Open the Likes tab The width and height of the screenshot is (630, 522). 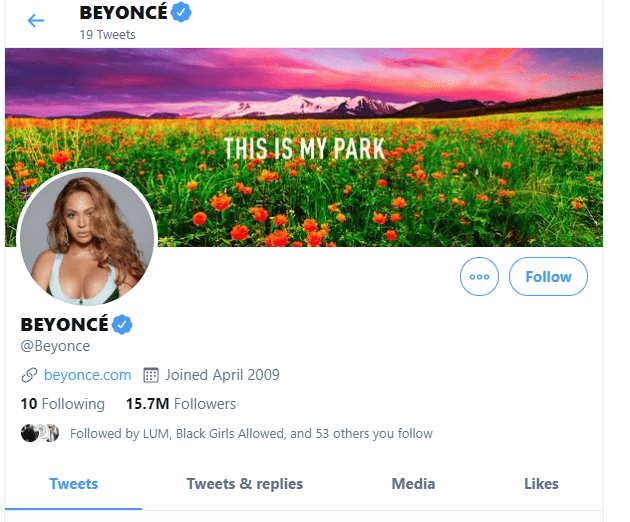click(x=541, y=484)
